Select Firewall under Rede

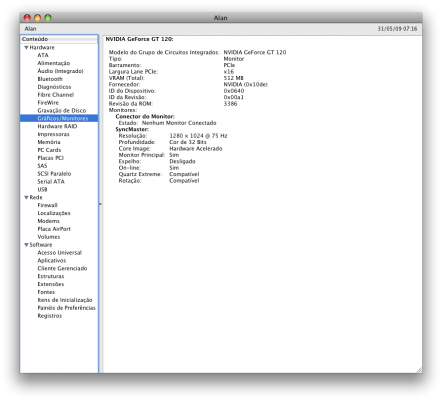pos(47,205)
